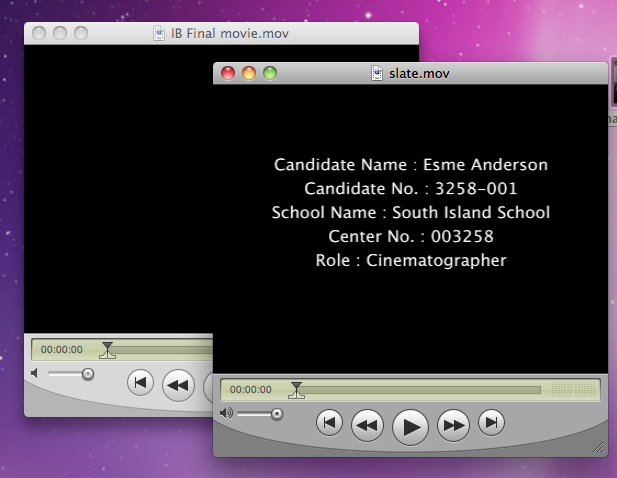Click the slate.mov timecode 00:00:00
This screenshot has height=478, width=617.
tap(251, 389)
